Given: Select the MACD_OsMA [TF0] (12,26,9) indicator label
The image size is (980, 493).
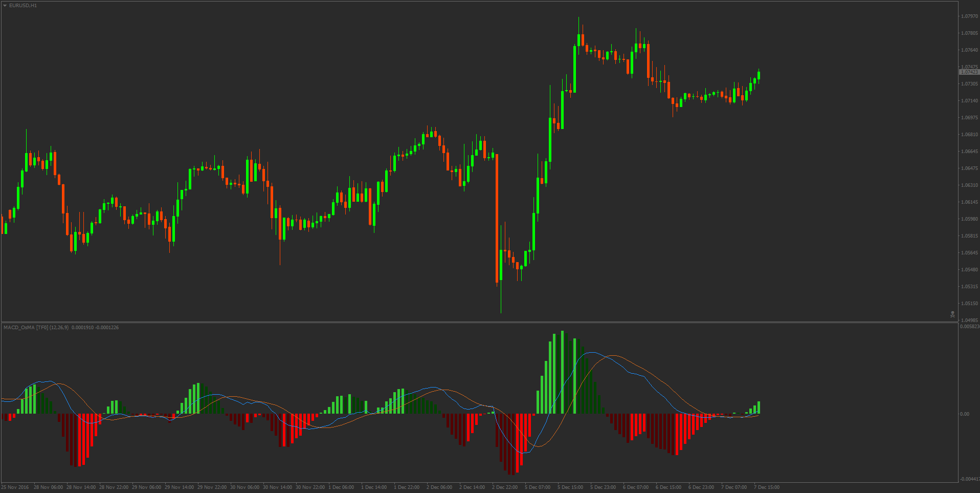Looking at the screenshot, I should [x=36, y=327].
